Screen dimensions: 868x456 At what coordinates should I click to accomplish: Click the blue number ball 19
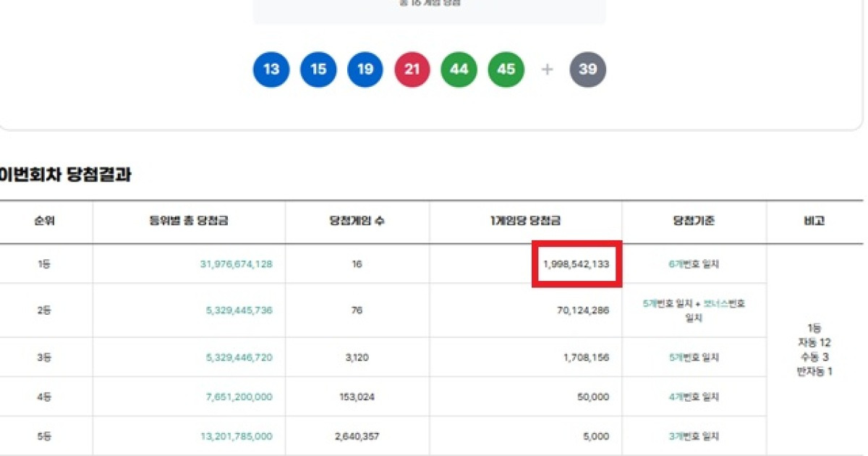[x=365, y=69]
